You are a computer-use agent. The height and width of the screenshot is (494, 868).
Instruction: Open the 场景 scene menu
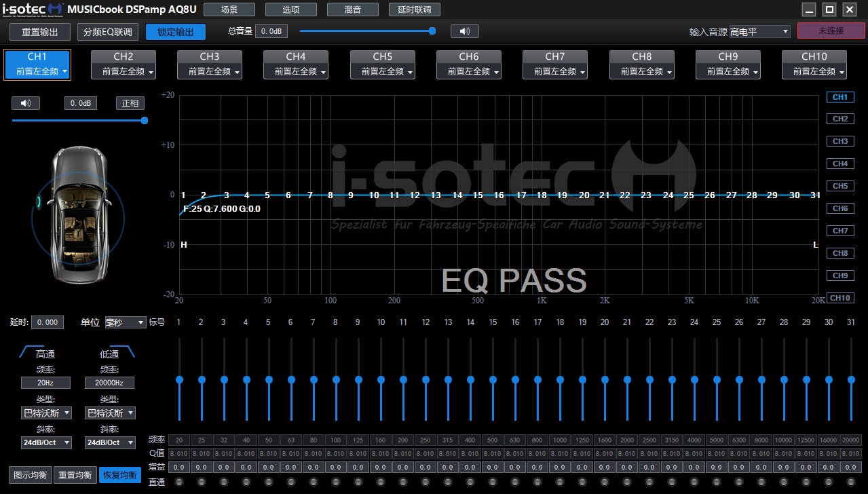(229, 9)
